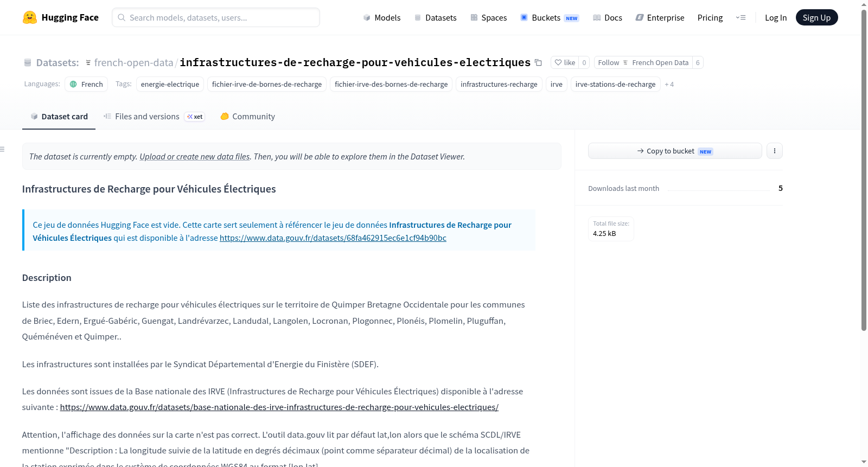Open the Community tab

tap(247, 116)
